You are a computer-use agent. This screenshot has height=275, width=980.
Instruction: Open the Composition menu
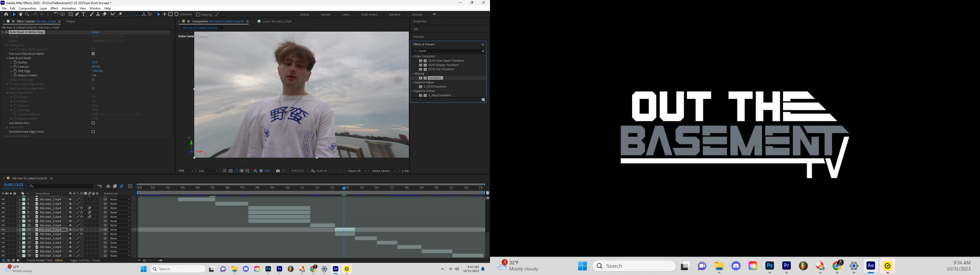[x=27, y=8]
